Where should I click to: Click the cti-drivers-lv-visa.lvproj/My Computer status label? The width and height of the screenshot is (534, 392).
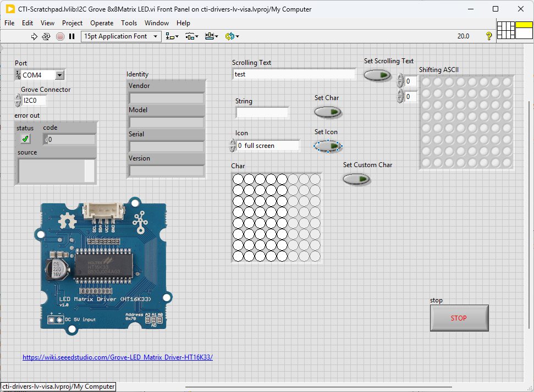pos(58,387)
